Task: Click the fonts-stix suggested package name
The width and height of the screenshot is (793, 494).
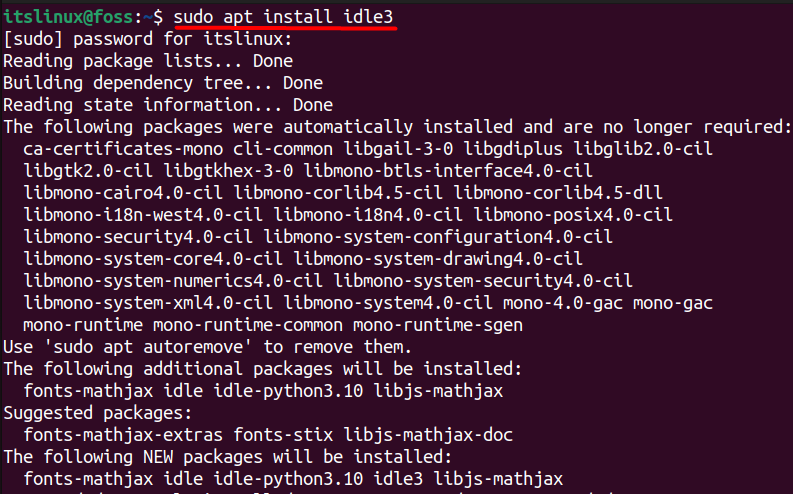Action: [283, 435]
